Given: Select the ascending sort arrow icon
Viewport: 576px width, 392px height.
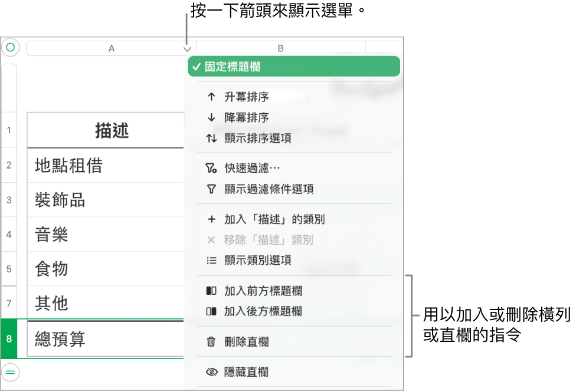Looking at the screenshot, I should click(212, 97).
